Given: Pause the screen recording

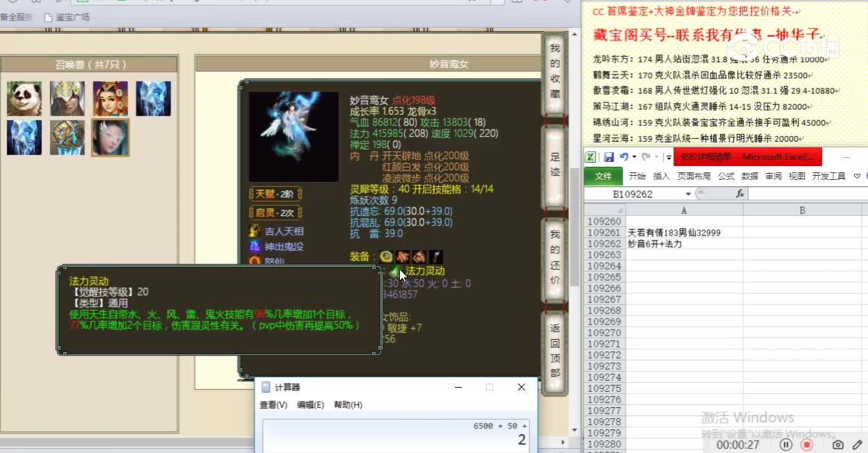Looking at the screenshot, I should point(786,445).
